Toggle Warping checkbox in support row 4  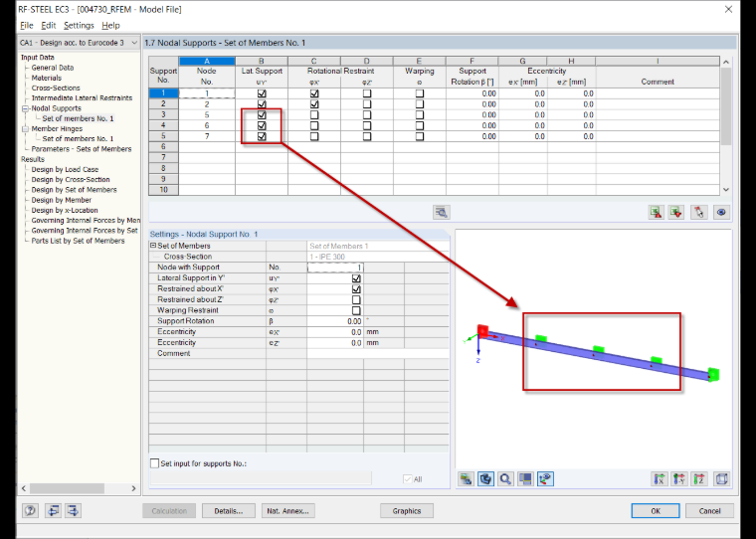pos(420,125)
